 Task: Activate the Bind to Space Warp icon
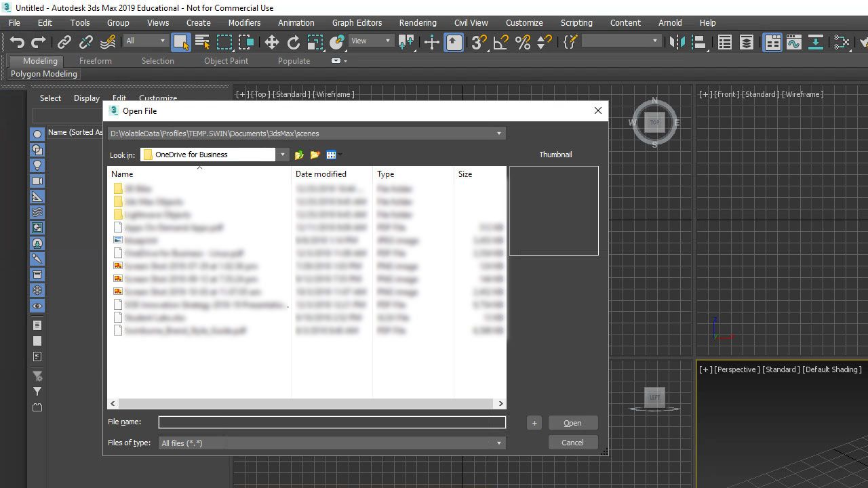107,43
